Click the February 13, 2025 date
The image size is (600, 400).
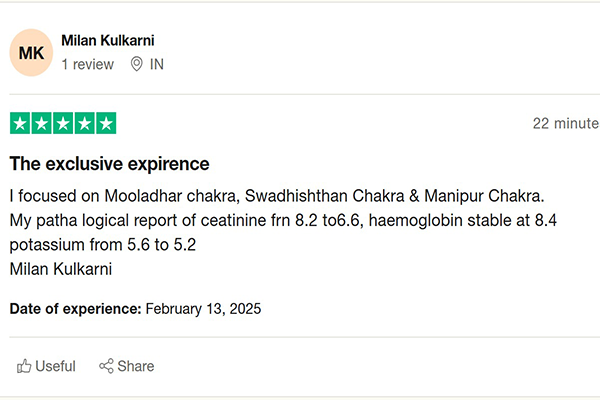tap(203, 309)
